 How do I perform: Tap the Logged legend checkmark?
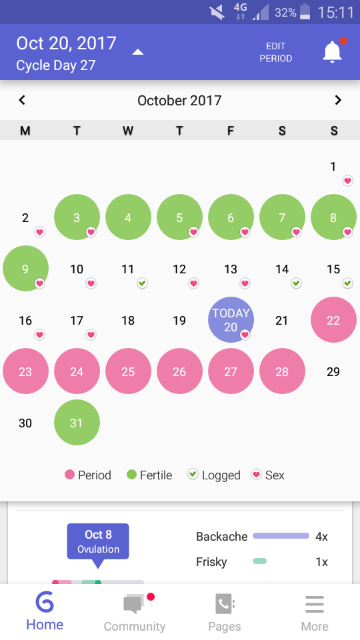click(193, 474)
